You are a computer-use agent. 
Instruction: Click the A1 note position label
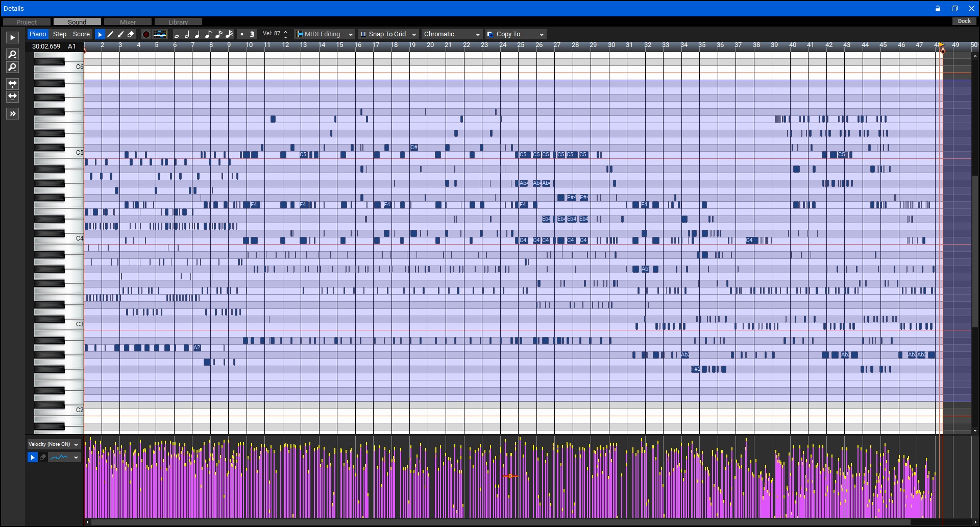click(x=72, y=46)
